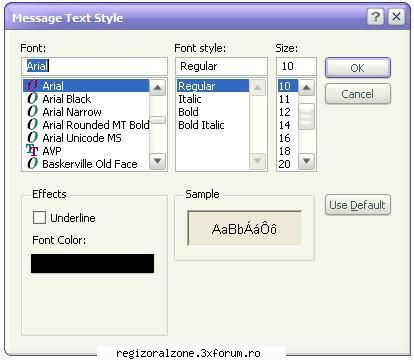Click the Cancel button

358,94
